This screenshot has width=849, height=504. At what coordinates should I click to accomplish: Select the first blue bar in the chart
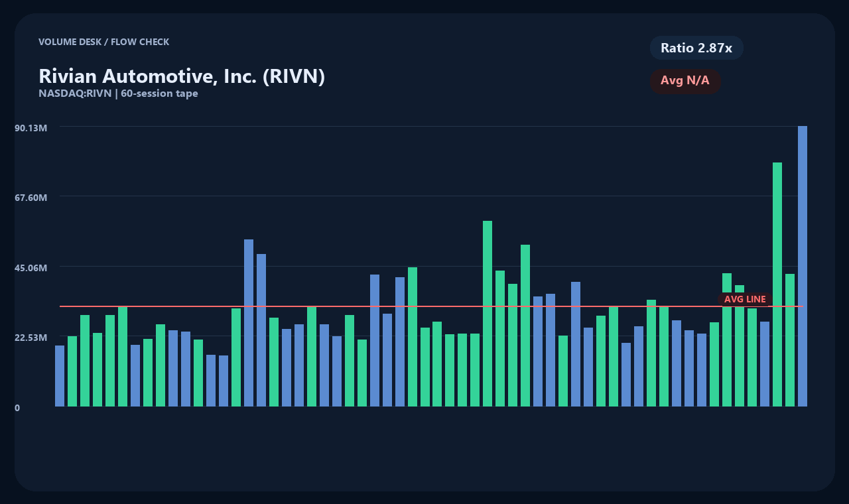coord(60,376)
